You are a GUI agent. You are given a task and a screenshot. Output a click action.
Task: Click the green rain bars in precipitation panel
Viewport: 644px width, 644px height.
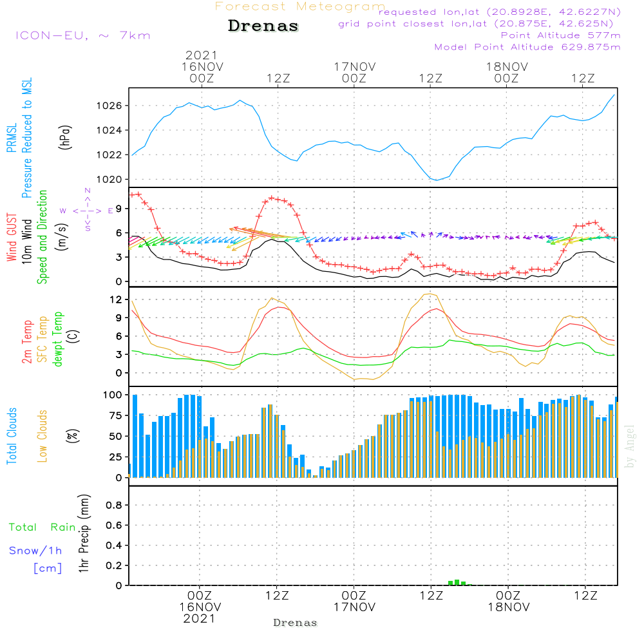click(x=457, y=582)
